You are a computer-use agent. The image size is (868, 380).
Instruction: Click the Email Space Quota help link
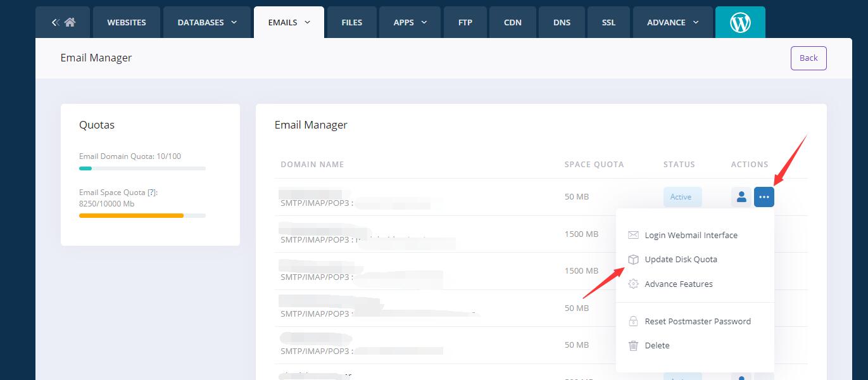click(151, 193)
